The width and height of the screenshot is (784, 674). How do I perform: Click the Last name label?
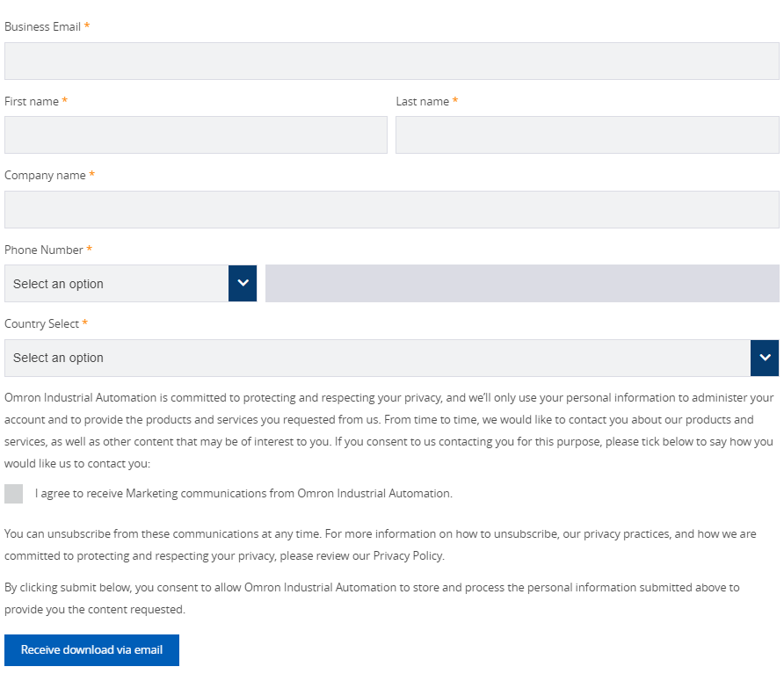coord(422,102)
